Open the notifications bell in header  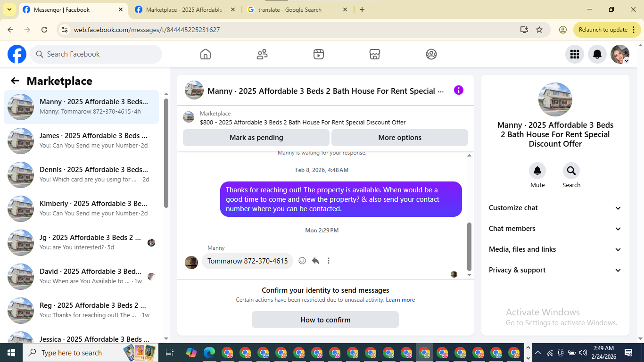(x=597, y=54)
